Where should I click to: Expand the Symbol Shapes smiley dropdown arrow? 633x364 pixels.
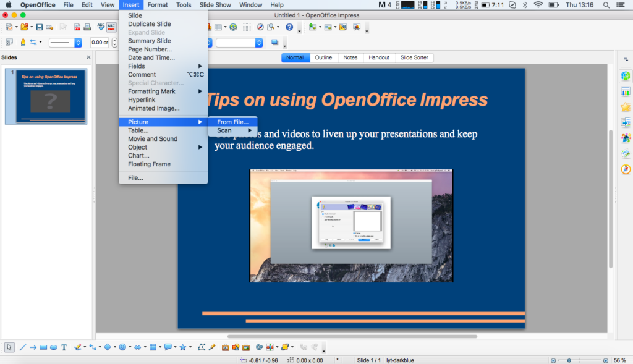coord(130,347)
